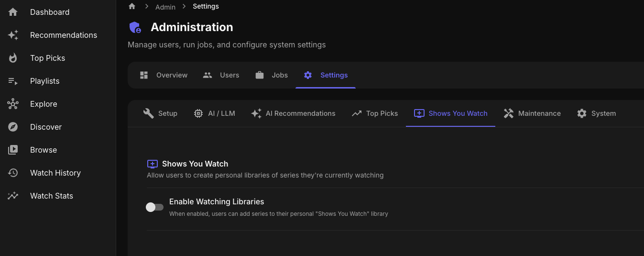Screen dimensions: 644x256
Task: Click the Watch Stats chart icon
Action: tap(13, 196)
